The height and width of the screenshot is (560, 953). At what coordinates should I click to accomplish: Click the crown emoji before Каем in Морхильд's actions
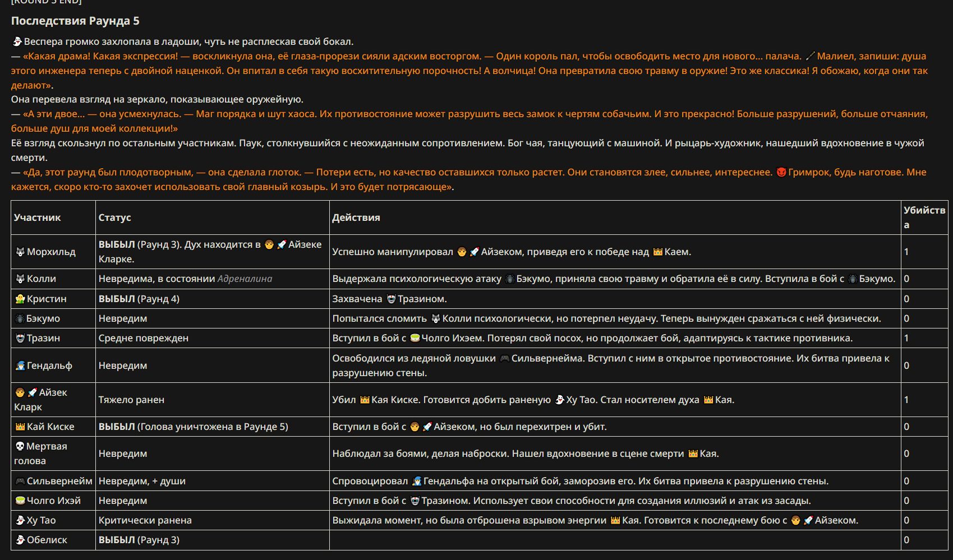[x=658, y=252]
